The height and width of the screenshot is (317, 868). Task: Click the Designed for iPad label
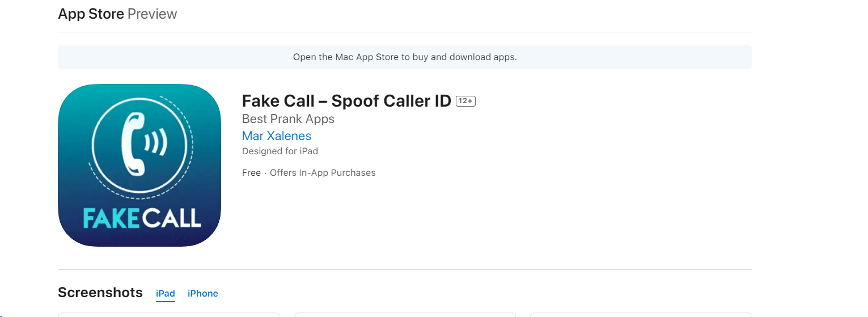pyautogui.click(x=280, y=151)
